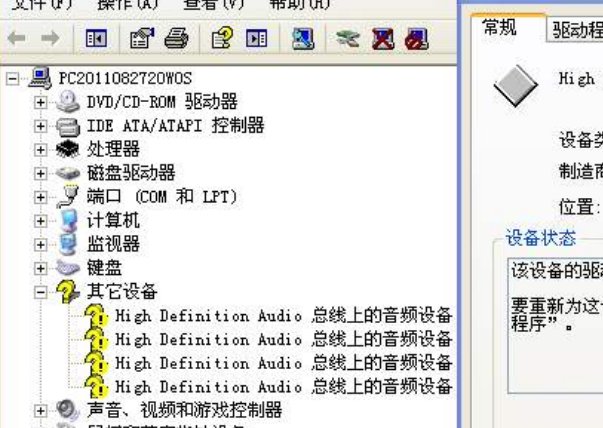The image size is (603, 428).
Task: Expand the IDE ATA/ATAPI 控制器 node
Action: (x=40, y=126)
